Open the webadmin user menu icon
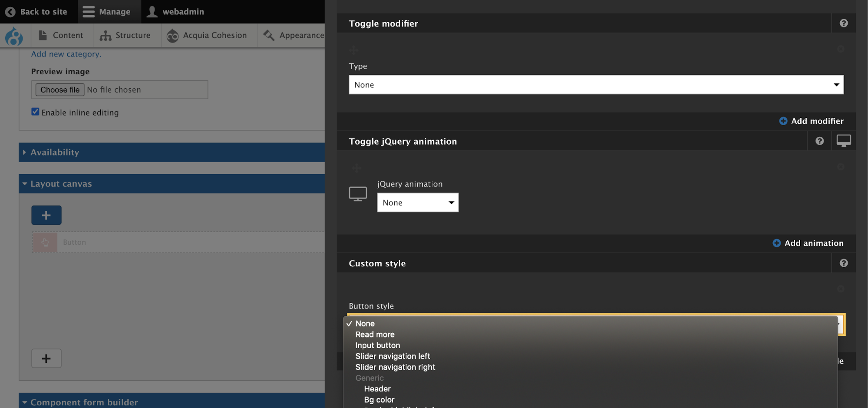The image size is (868, 408). 152,12
